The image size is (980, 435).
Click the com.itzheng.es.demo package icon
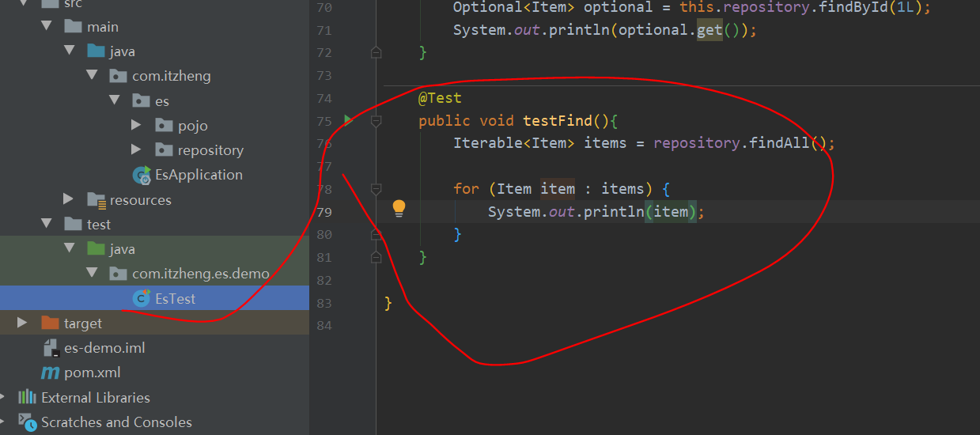coord(119,274)
